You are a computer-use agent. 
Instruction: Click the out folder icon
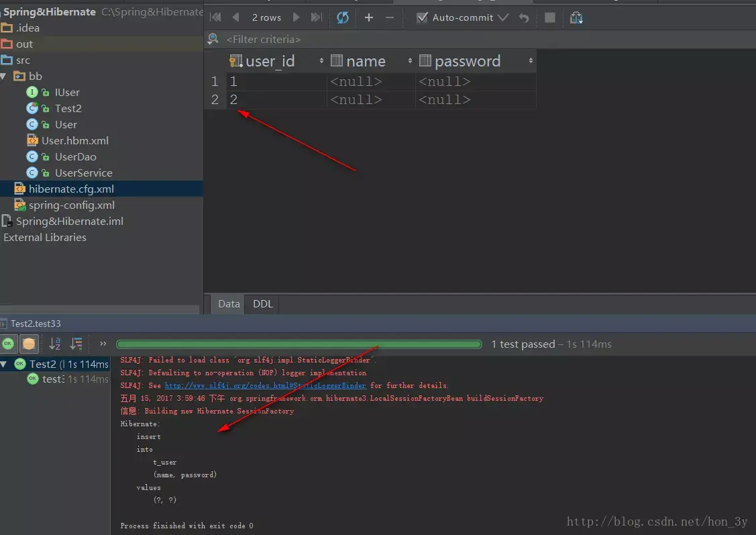(x=6, y=44)
